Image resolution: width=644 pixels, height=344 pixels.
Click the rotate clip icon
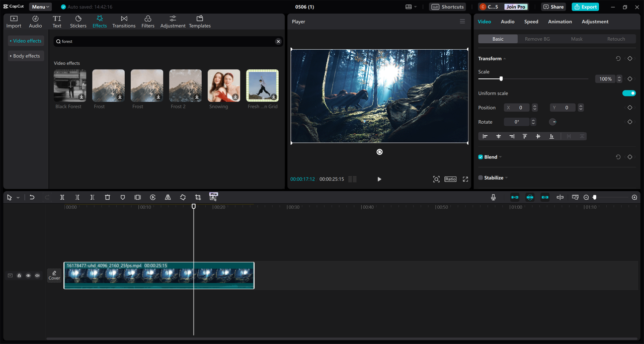183,198
